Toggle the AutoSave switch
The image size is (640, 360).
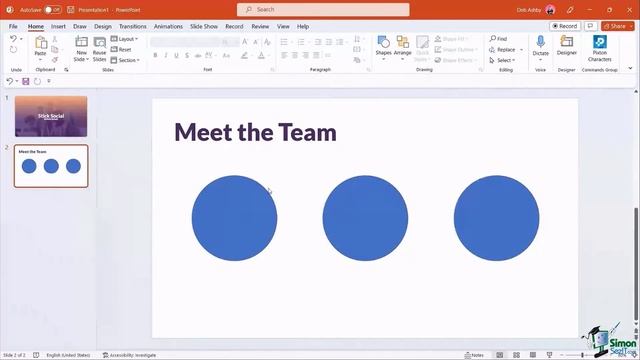[53, 10]
